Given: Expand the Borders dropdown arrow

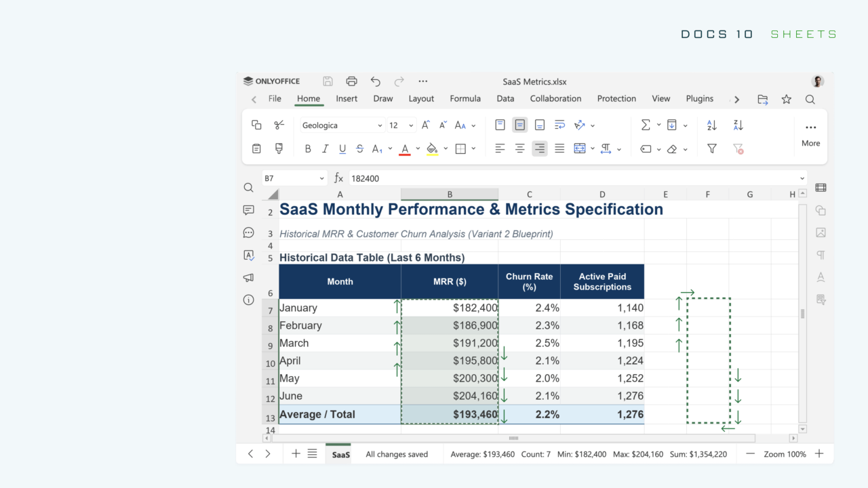Looking at the screenshot, I should click(x=473, y=149).
